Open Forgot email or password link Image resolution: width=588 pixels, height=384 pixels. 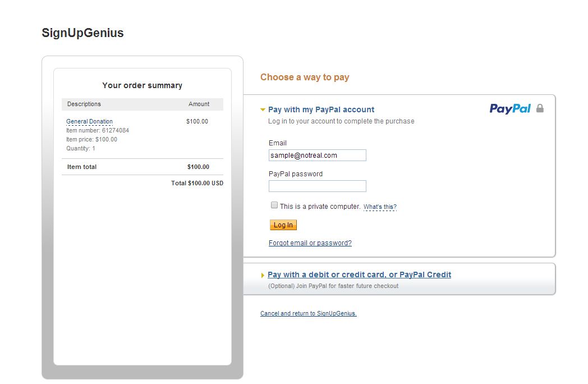310,243
